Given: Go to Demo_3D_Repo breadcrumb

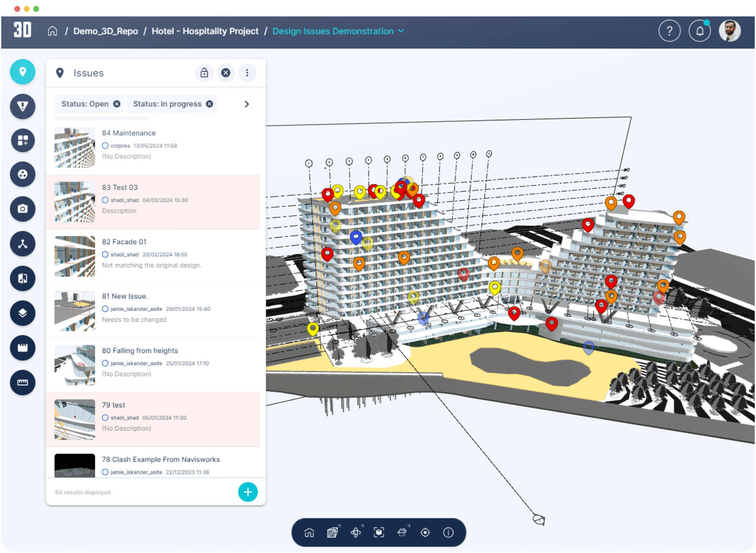Looking at the screenshot, I should (x=105, y=31).
